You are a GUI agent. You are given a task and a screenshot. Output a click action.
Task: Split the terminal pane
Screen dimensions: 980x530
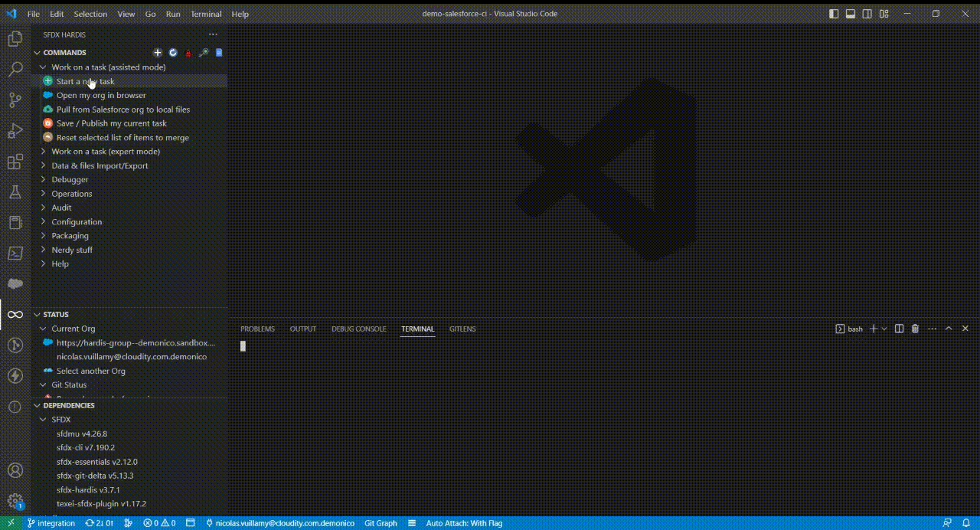[900, 329]
